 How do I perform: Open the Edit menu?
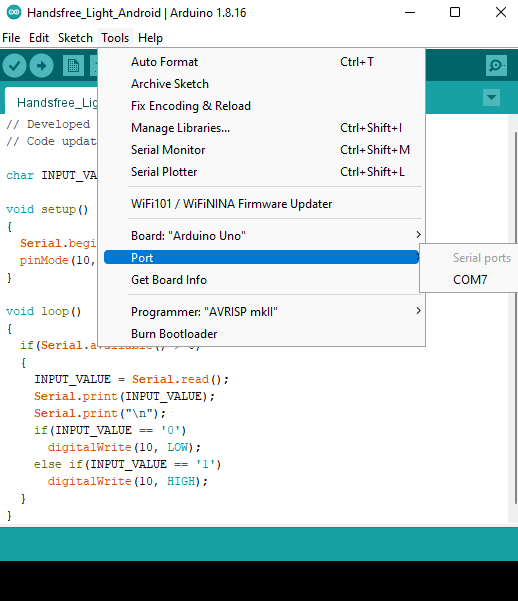coord(39,38)
